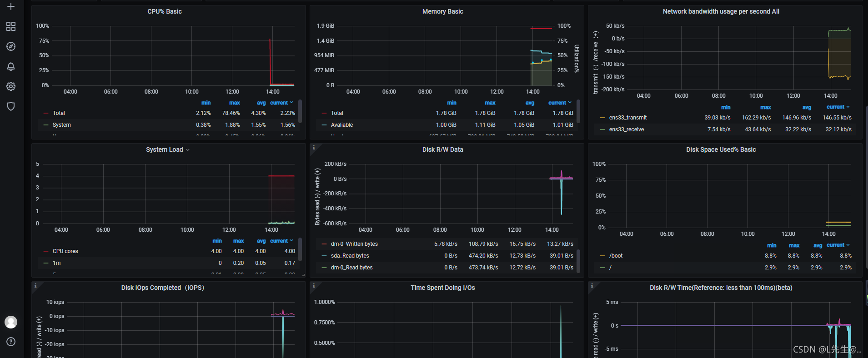The width and height of the screenshot is (868, 358).
Task: Open the Disk R/W Data panel title menu
Action: (x=443, y=149)
